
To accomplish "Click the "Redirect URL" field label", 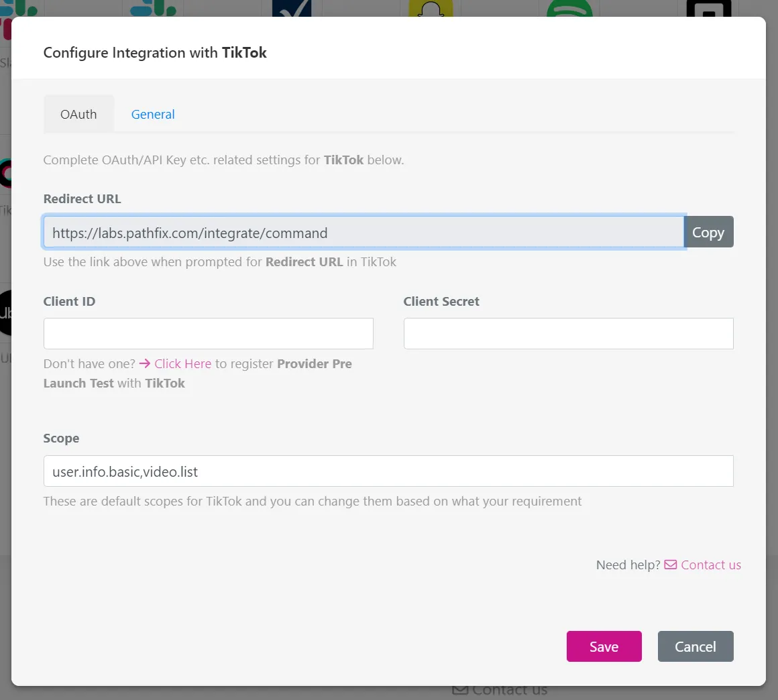I will click(x=82, y=199).
